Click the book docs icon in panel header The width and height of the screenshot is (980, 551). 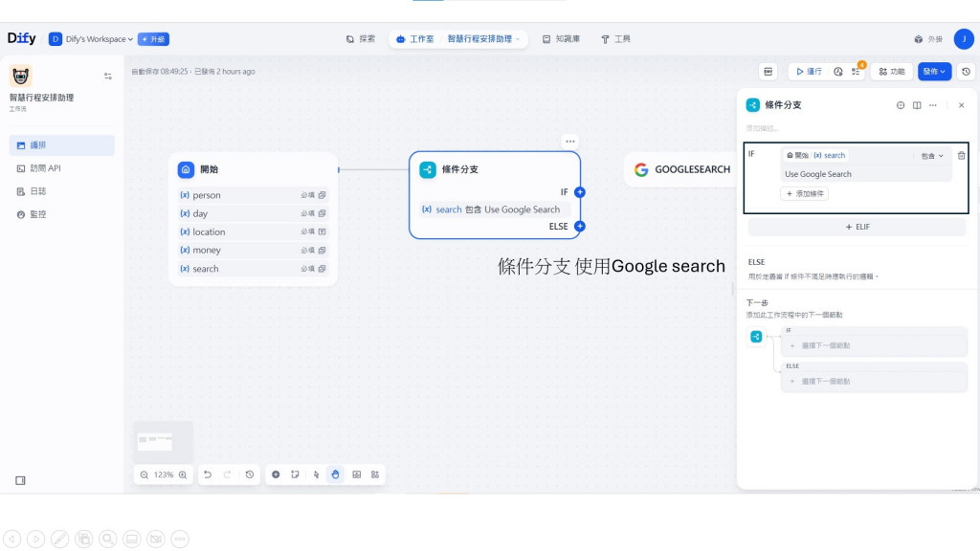[x=917, y=105]
